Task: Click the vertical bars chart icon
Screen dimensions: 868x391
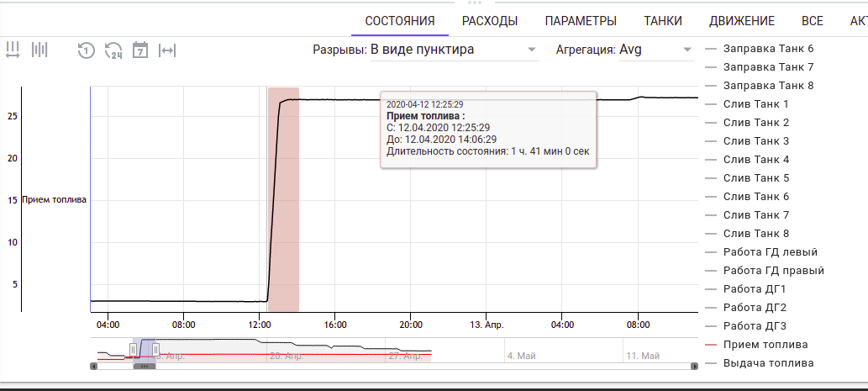Action: (39, 50)
